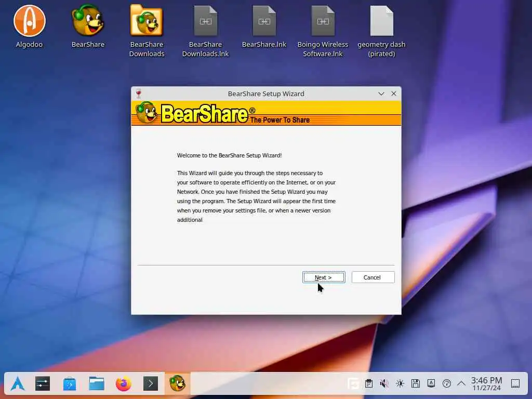Screen dimensions: 532x399
Task: Select the BearShare.lnk file icon
Action: (264, 26)
